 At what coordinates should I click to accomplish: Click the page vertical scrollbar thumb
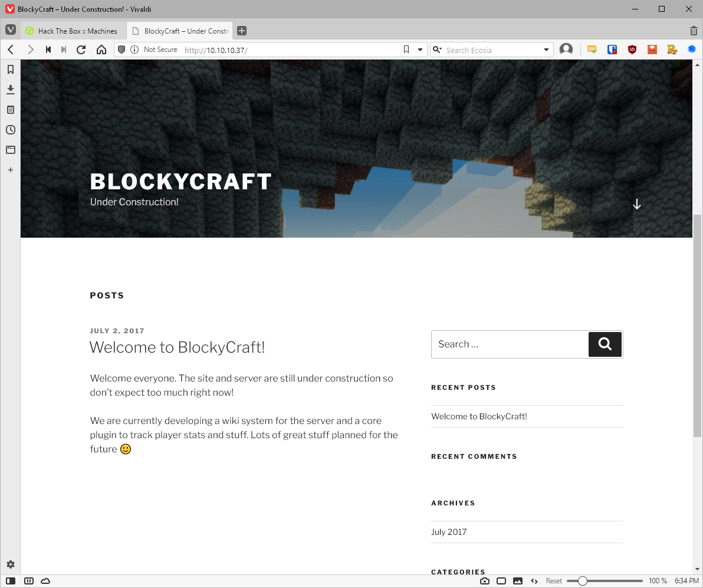coord(697,326)
